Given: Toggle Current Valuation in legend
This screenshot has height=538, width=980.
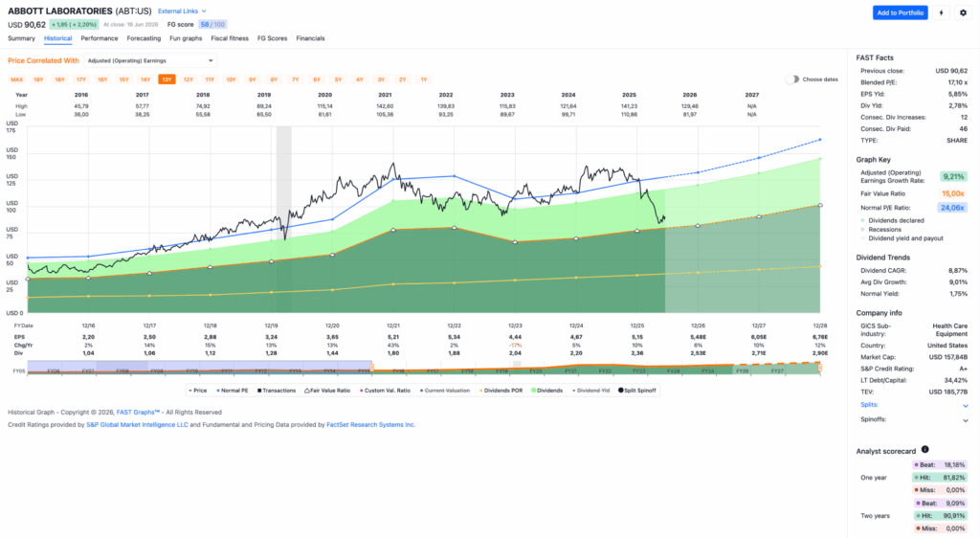Looking at the screenshot, I should click(x=446, y=391).
